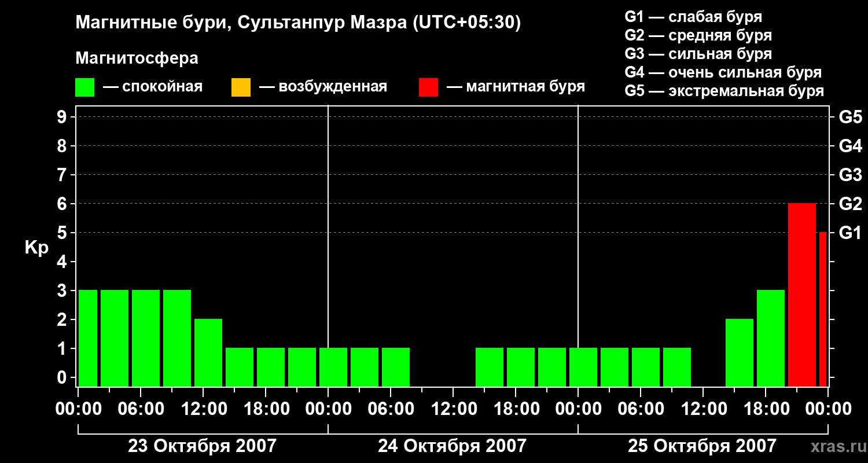The height and width of the screenshot is (463, 868).
Task: Click the 'Kp' y-axis label
Action: tap(36, 247)
